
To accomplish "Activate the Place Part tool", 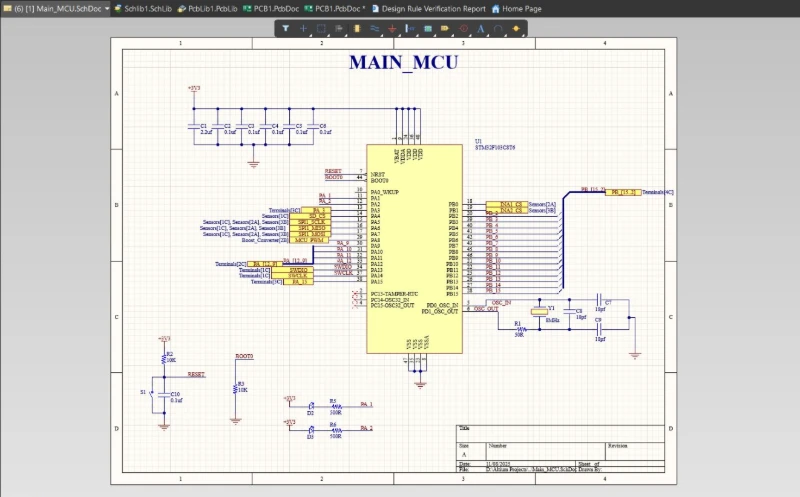I will [358, 28].
